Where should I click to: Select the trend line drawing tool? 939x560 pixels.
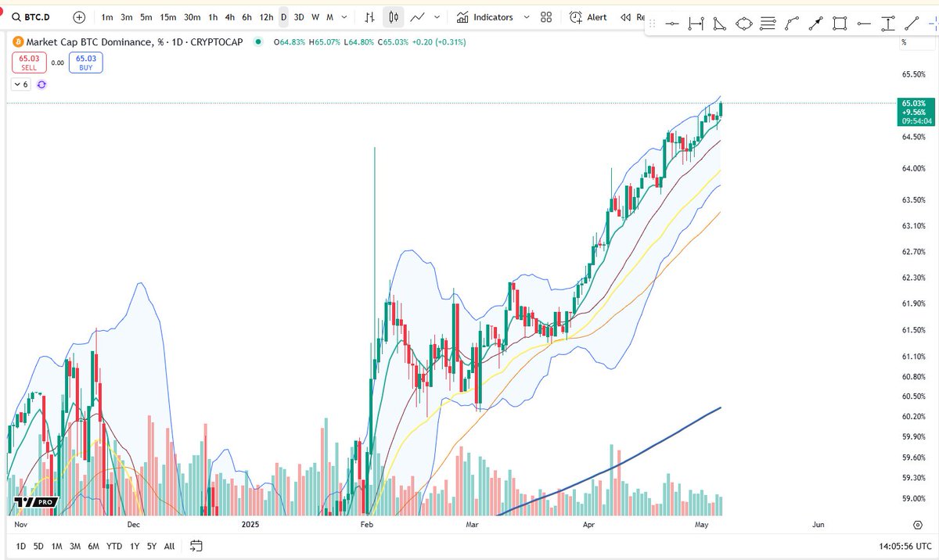[x=912, y=23]
